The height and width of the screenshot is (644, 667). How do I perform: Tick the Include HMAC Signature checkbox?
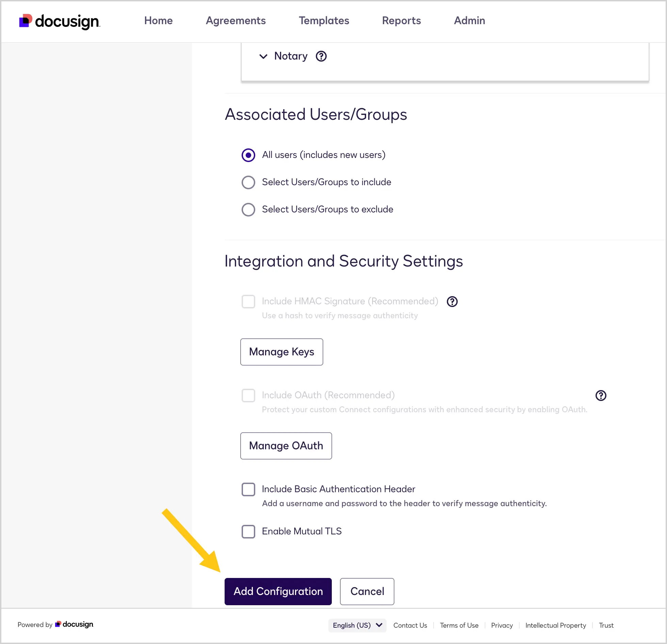(x=248, y=302)
